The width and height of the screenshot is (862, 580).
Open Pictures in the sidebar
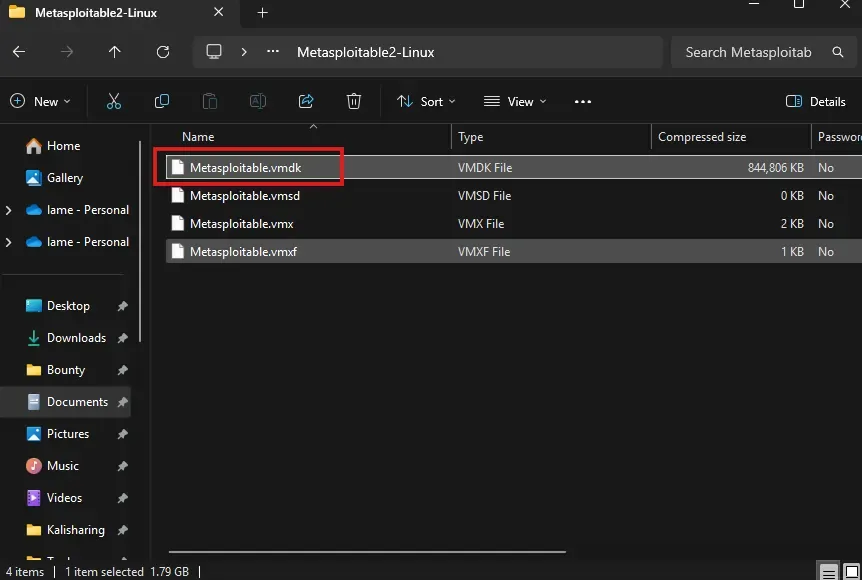pyautogui.click(x=57, y=434)
